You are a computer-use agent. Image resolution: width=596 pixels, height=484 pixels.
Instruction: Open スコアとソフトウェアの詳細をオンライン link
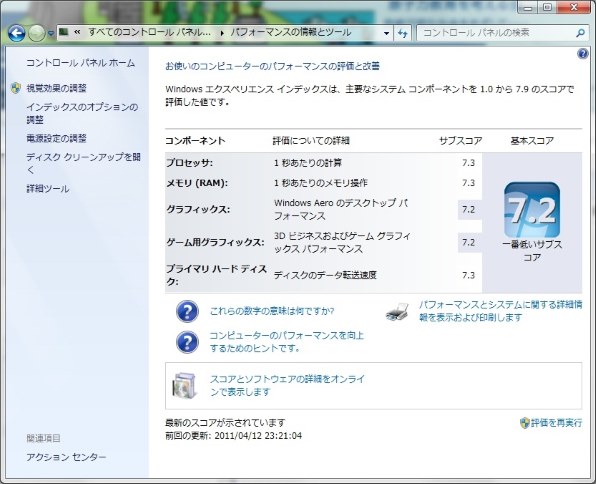pos(287,385)
